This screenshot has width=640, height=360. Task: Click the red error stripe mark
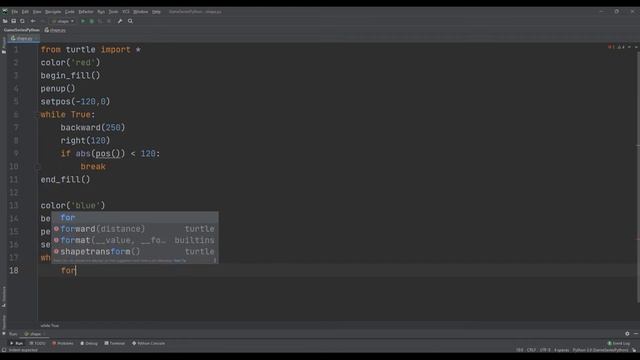(x=638, y=239)
